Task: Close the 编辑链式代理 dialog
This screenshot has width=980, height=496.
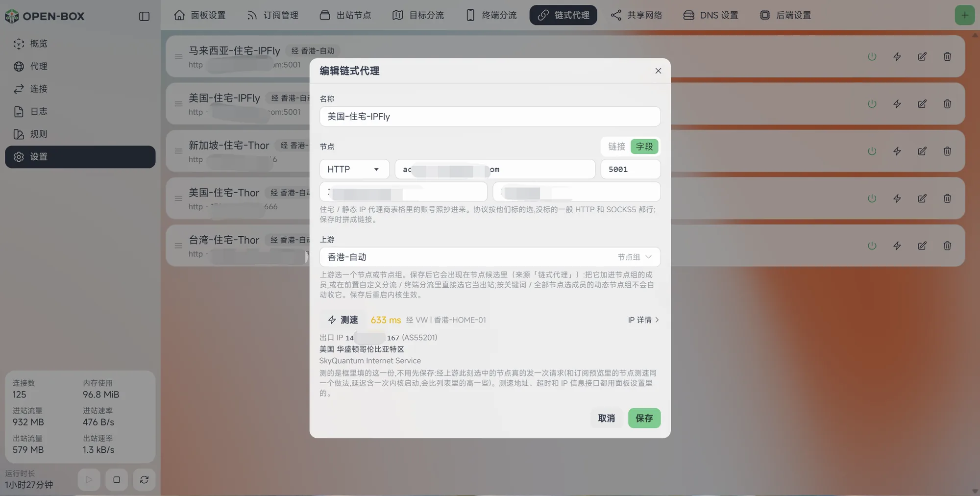Action: coord(658,71)
